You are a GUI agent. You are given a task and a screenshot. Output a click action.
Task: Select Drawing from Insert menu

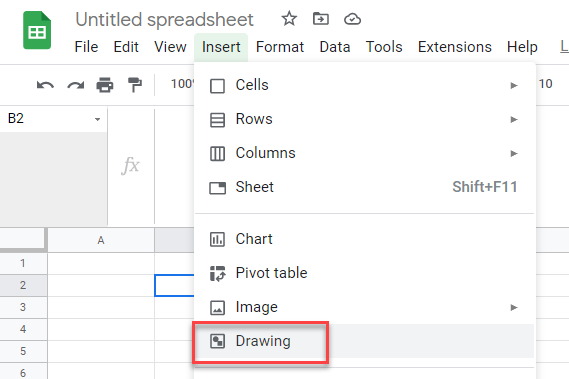click(x=364, y=341)
